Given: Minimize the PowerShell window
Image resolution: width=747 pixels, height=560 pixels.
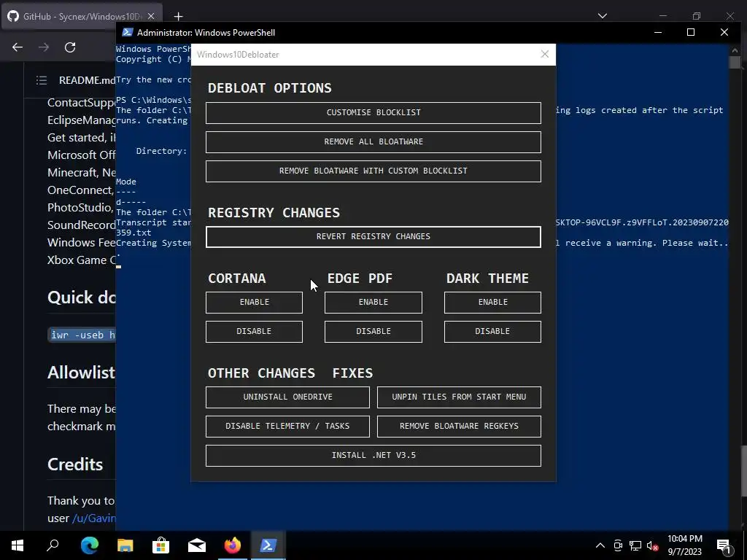Looking at the screenshot, I should [658, 32].
